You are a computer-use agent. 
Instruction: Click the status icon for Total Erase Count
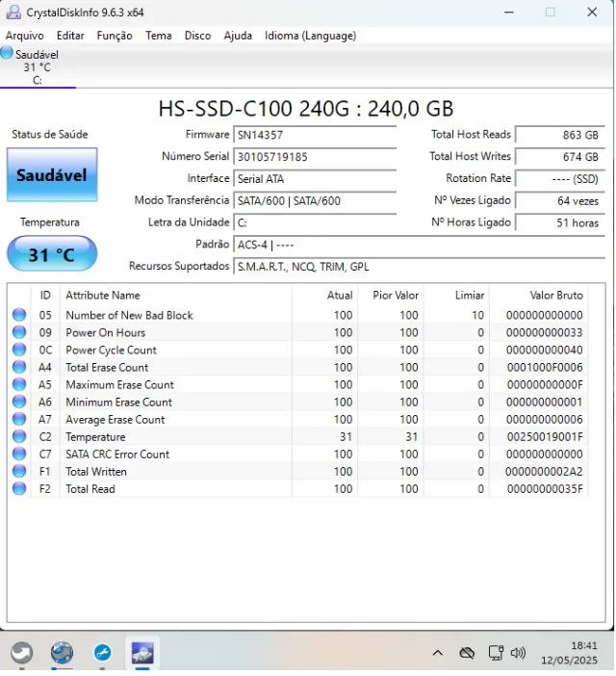(19, 367)
